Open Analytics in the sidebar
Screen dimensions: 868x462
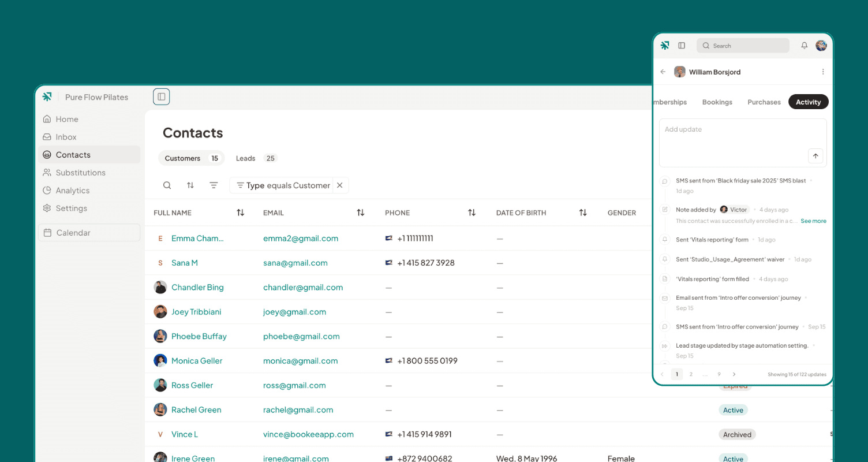89,191
